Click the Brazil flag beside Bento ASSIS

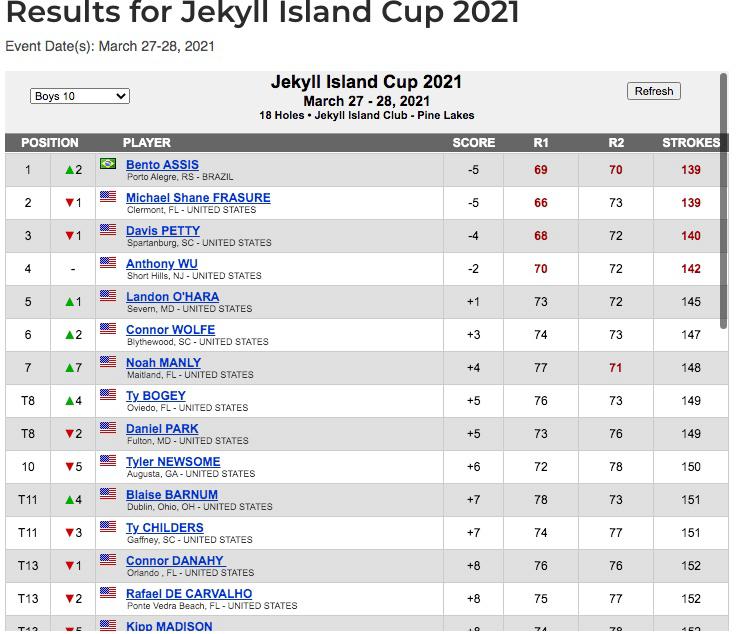click(x=108, y=164)
